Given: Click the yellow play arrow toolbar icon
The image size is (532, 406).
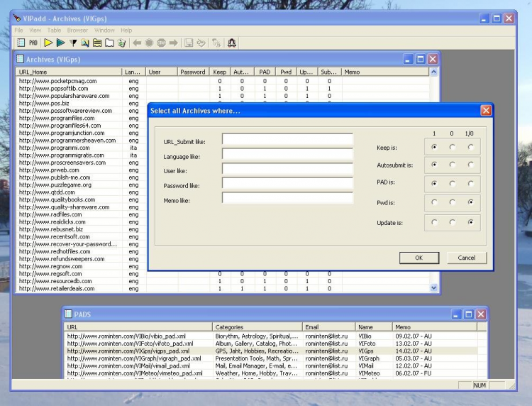Looking at the screenshot, I should (x=48, y=43).
